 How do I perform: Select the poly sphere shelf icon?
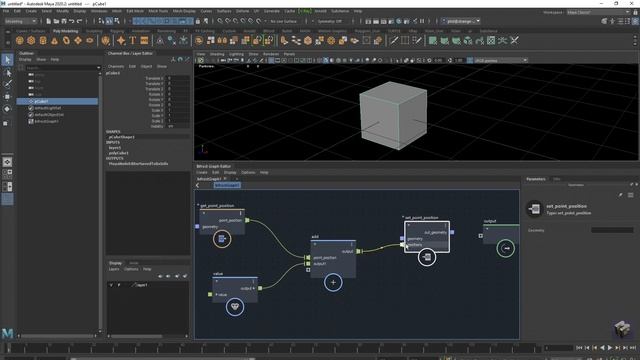click(x=19, y=40)
